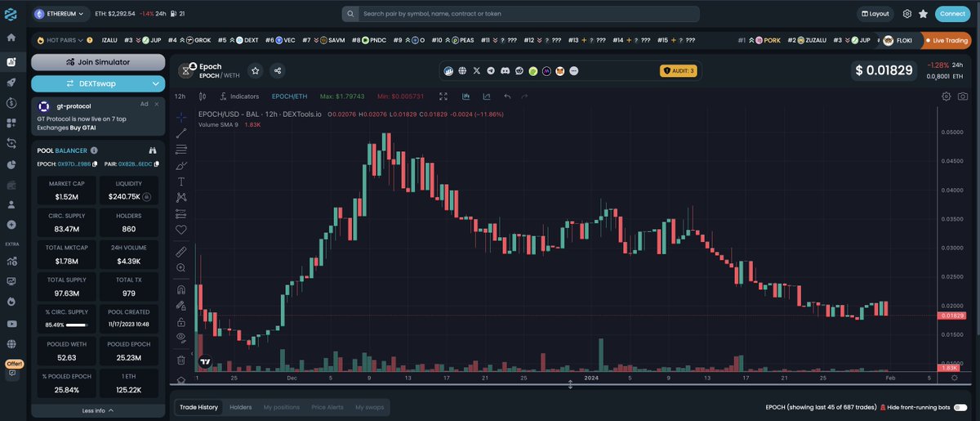The height and width of the screenshot is (421, 980).
Task: Select the pattern drawing tool
Action: (x=181, y=197)
